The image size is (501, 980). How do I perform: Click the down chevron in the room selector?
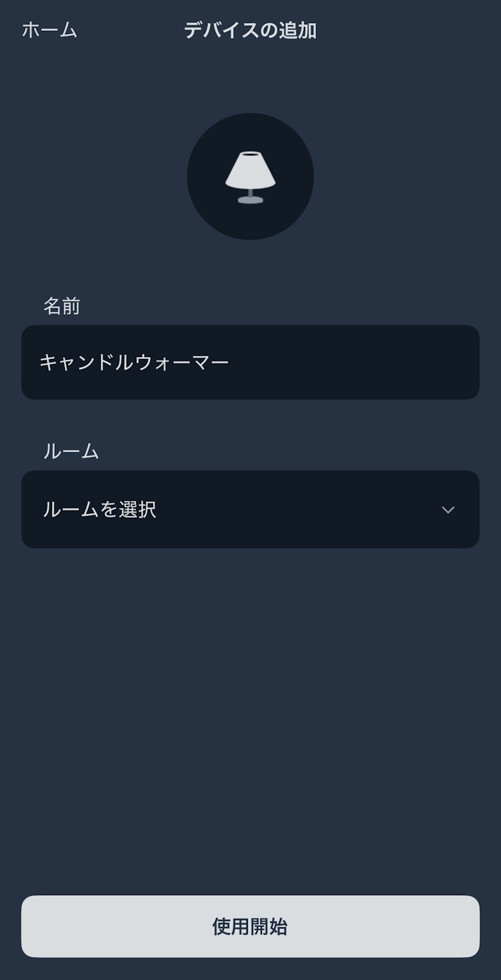tap(448, 510)
